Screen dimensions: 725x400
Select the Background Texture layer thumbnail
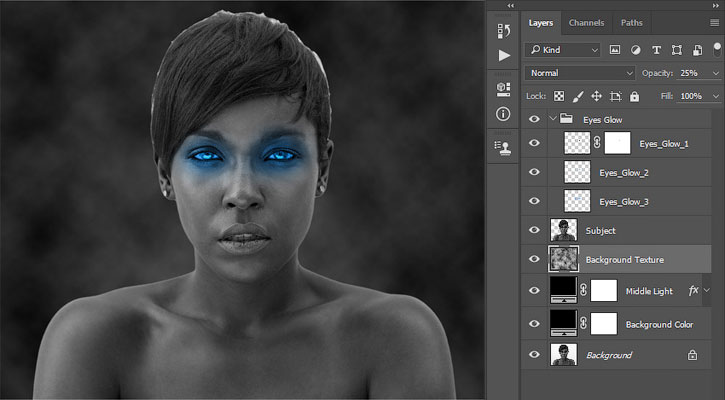[564, 258]
